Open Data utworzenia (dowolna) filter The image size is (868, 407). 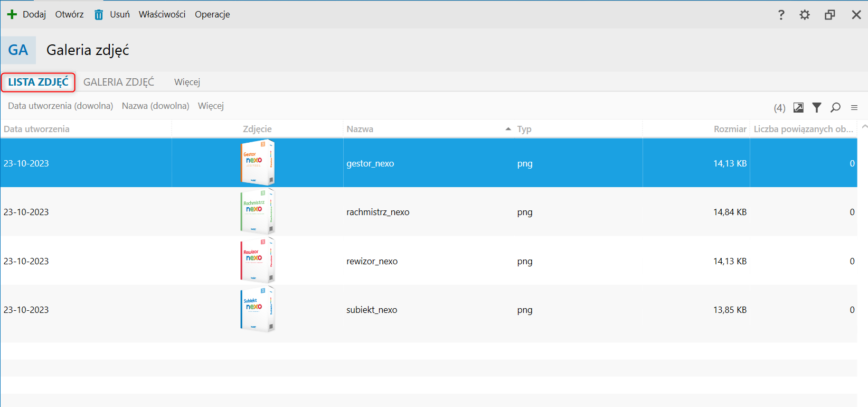pos(61,106)
